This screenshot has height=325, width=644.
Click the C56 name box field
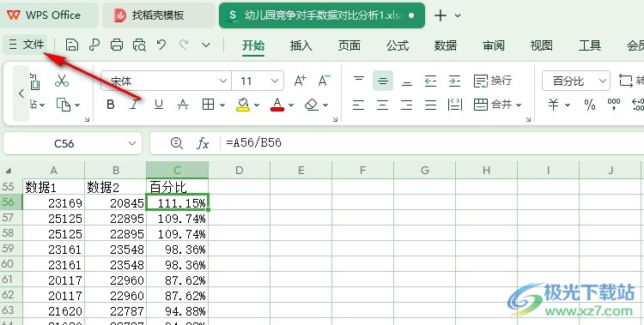tap(72, 143)
